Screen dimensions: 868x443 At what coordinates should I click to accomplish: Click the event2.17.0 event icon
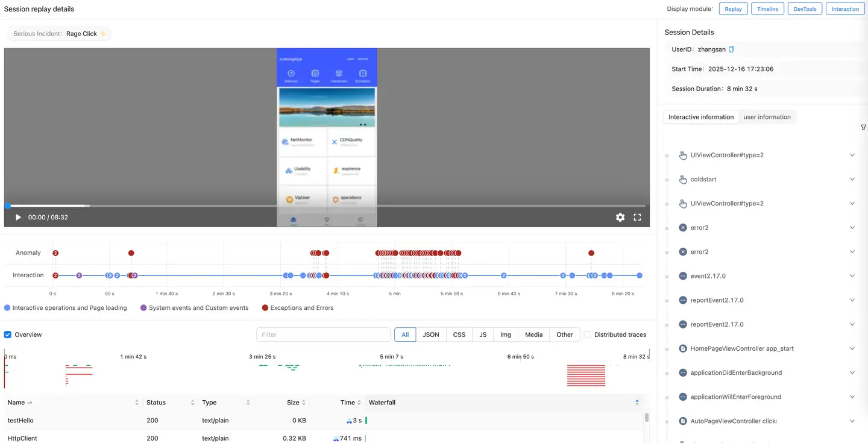pos(683,276)
